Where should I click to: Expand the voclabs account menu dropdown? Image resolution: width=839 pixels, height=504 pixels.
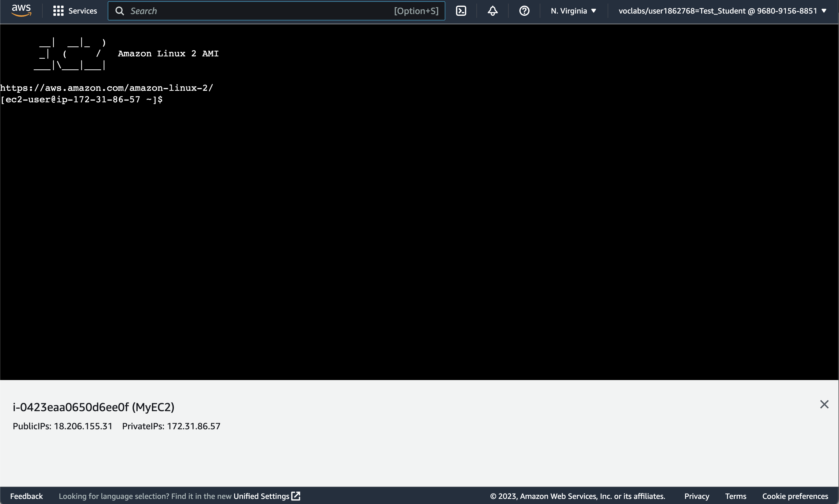point(722,11)
